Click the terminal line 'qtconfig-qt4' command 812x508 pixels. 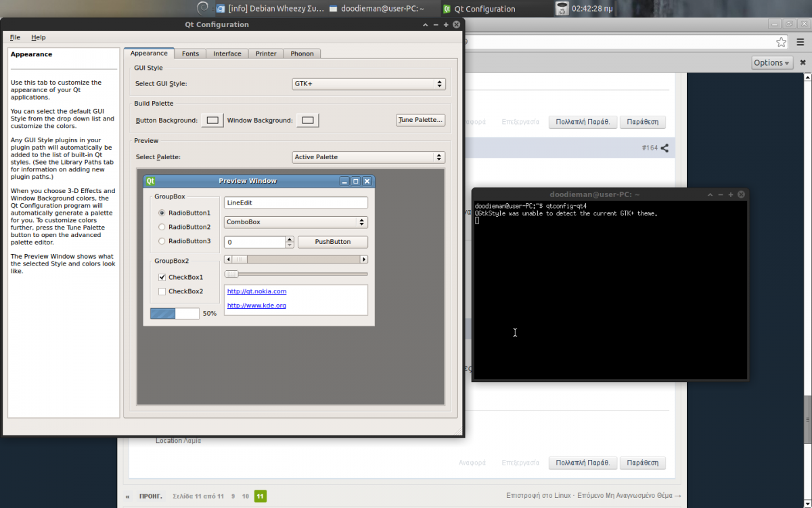[x=566, y=206]
